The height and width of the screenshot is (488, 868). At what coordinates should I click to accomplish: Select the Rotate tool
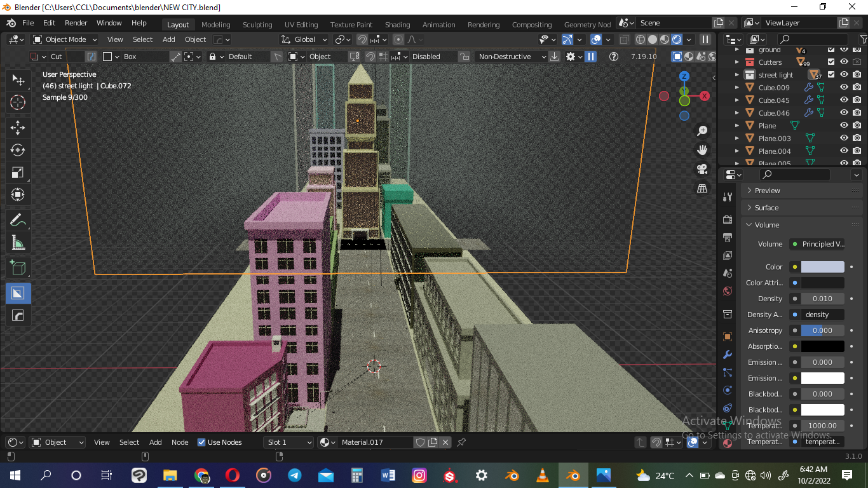[x=18, y=150]
